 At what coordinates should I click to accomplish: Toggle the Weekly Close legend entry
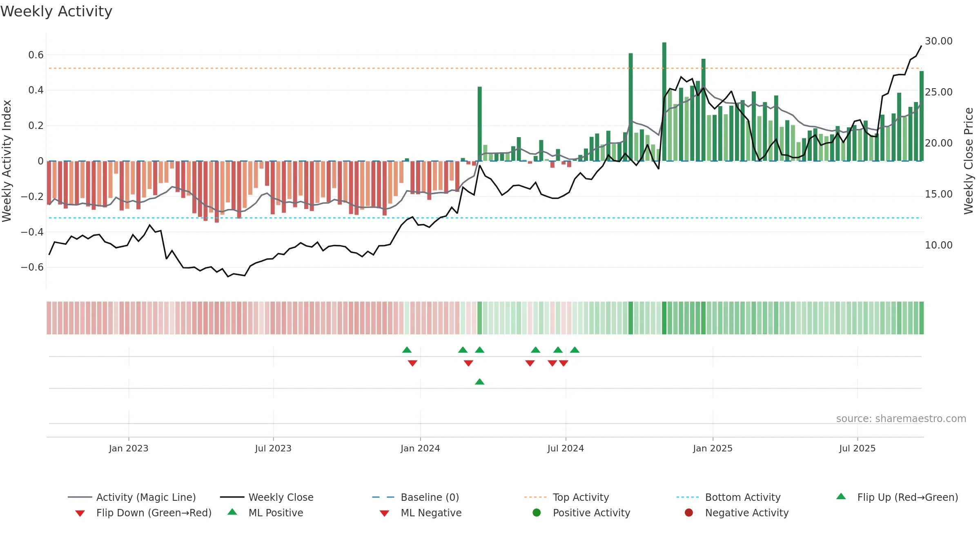point(267,497)
